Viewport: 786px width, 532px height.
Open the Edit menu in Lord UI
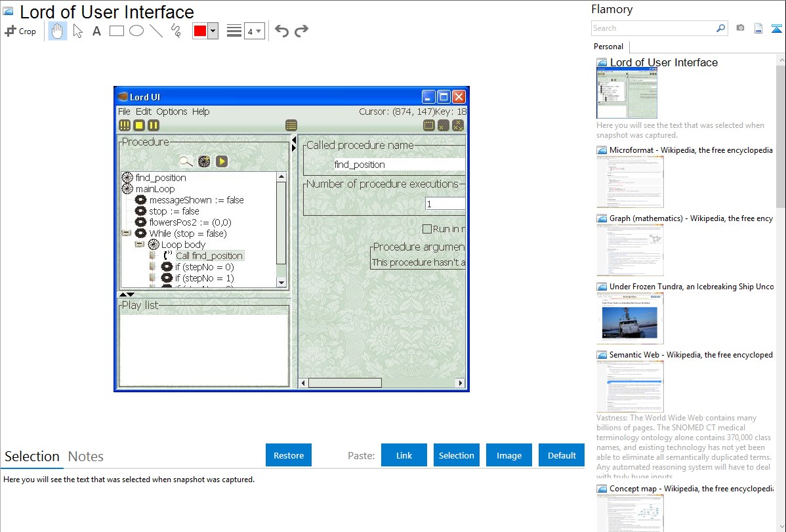tap(144, 112)
